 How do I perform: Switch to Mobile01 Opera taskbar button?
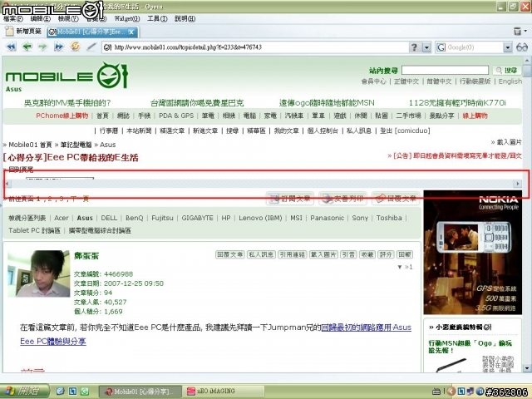click(140, 392)
